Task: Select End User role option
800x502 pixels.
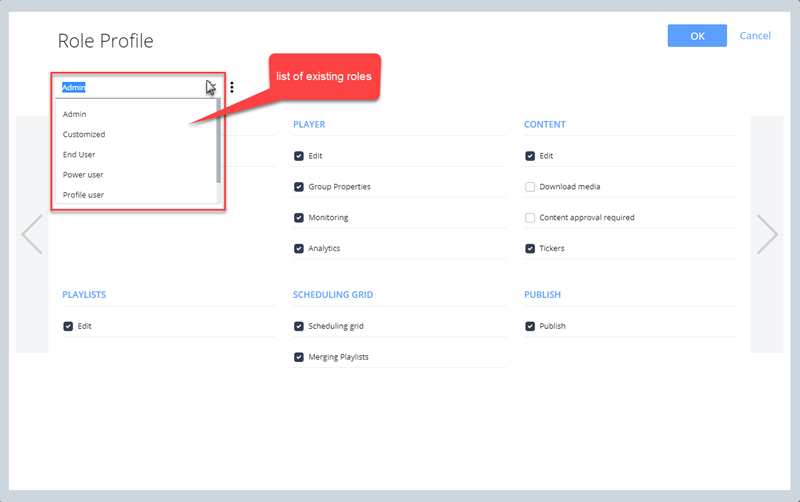Action: click(x=79, y=154)
